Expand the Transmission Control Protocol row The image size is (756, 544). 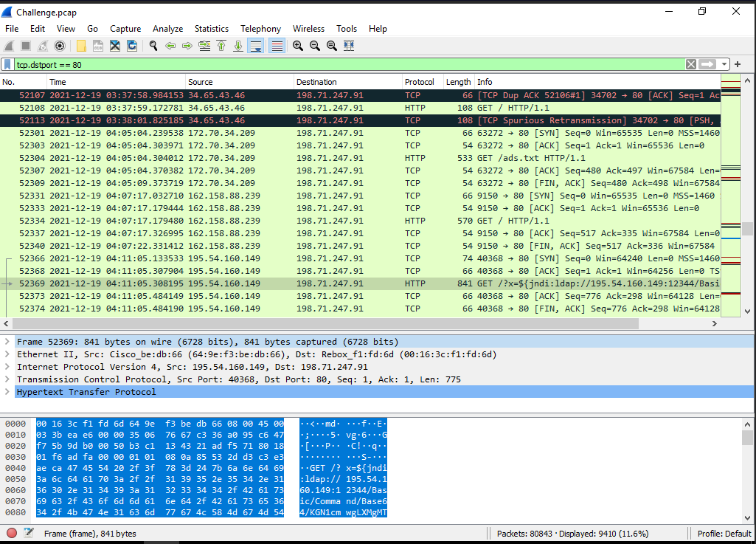click(x=7, y=379)
